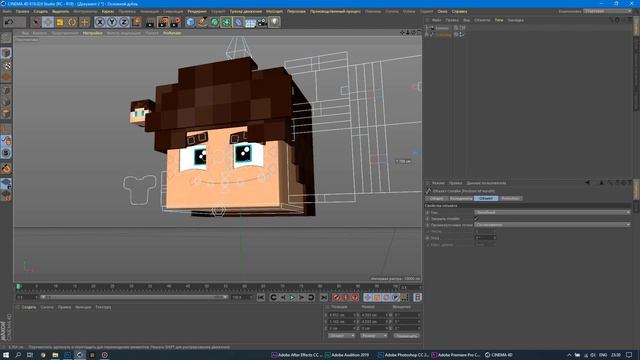Open the Object coordinate mode dropdown

[x=341, y=336]
